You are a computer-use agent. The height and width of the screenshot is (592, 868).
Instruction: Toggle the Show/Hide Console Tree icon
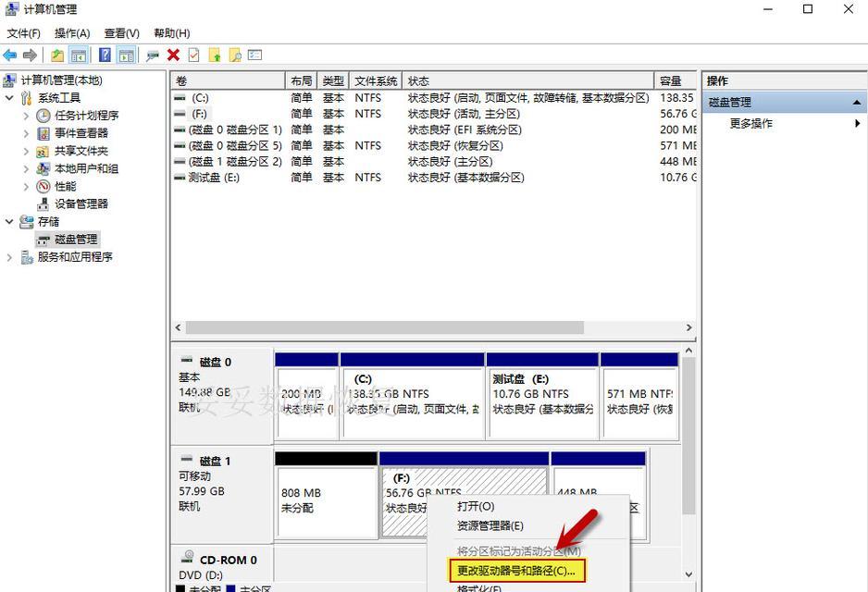coord(79,55)
